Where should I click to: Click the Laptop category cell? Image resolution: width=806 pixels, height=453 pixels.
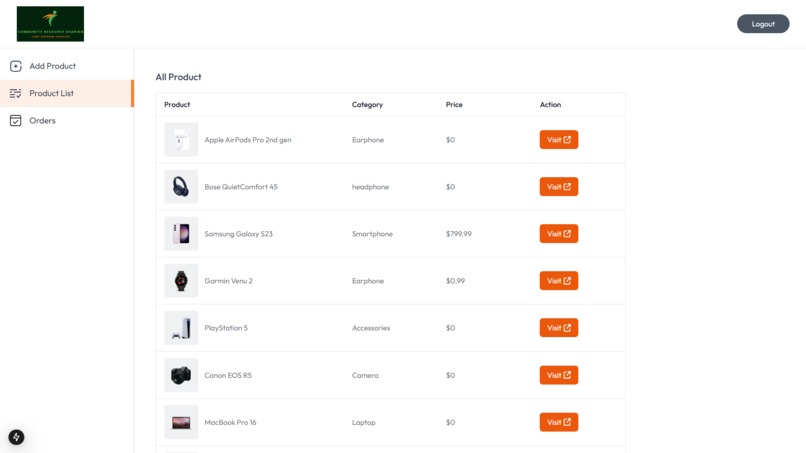364,422
